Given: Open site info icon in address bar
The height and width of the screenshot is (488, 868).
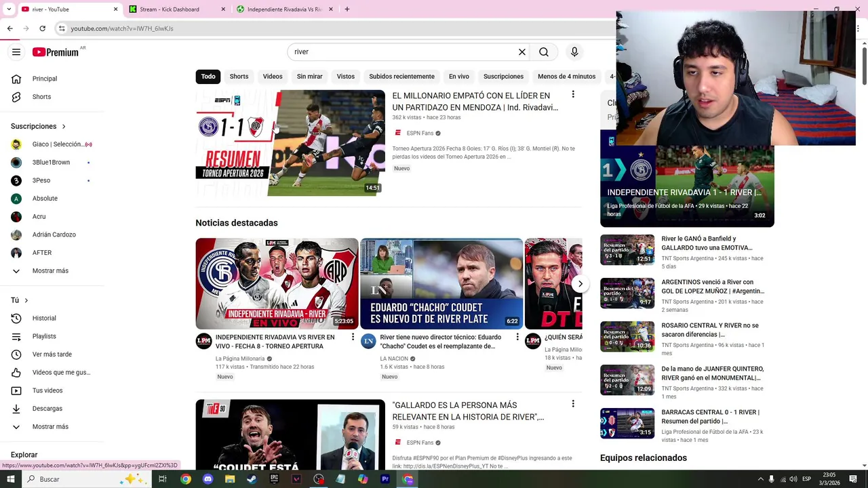Looking at the screenshot, I should (x=62, y=28).
